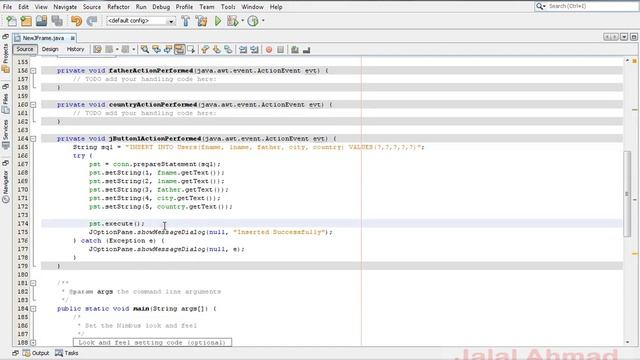Click the Redo toolbar icon
Screen dimensions: 640x360
(92, 21)
